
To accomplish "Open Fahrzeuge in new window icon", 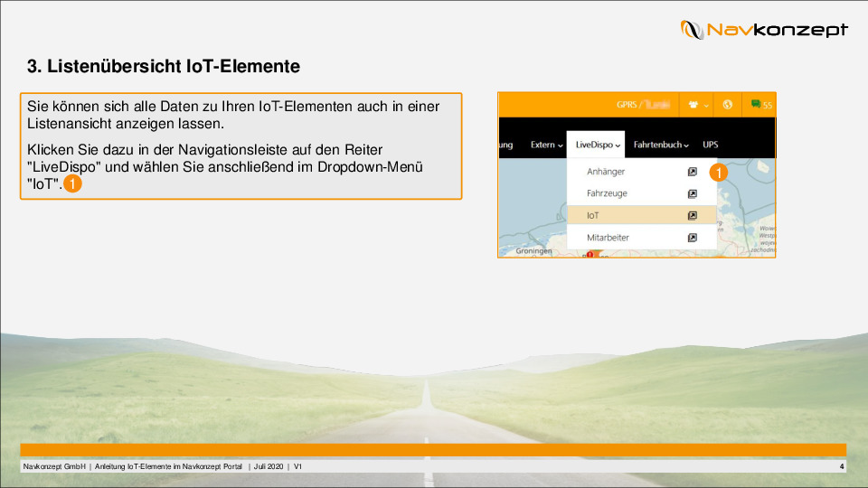I will [x=692, y=193].
